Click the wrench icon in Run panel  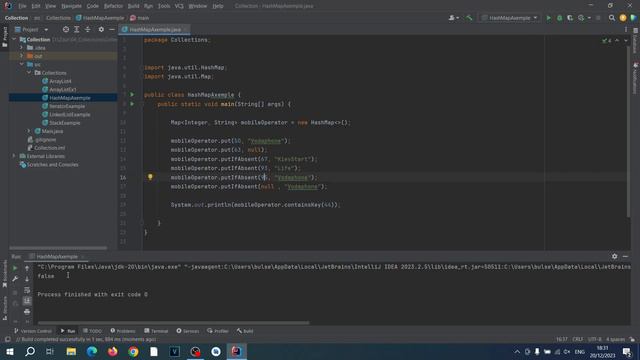click(15, 279)
